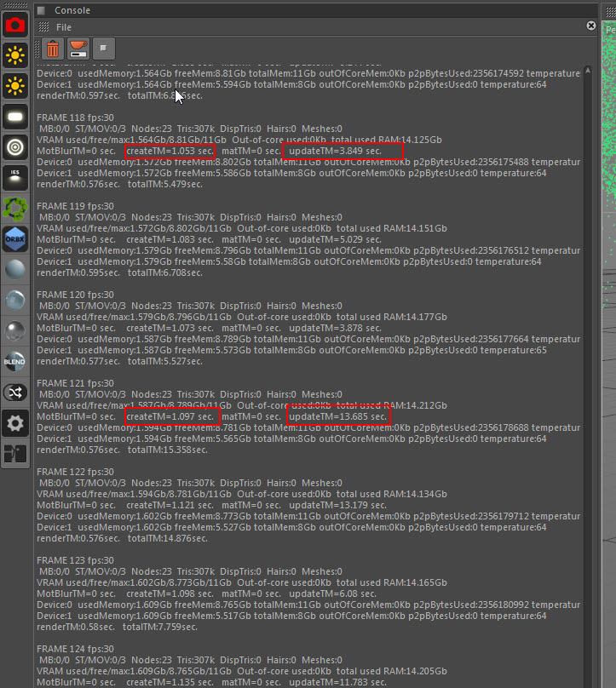
Task: Click totalTM:7.759sec. text
Action: tap(160, 627)
